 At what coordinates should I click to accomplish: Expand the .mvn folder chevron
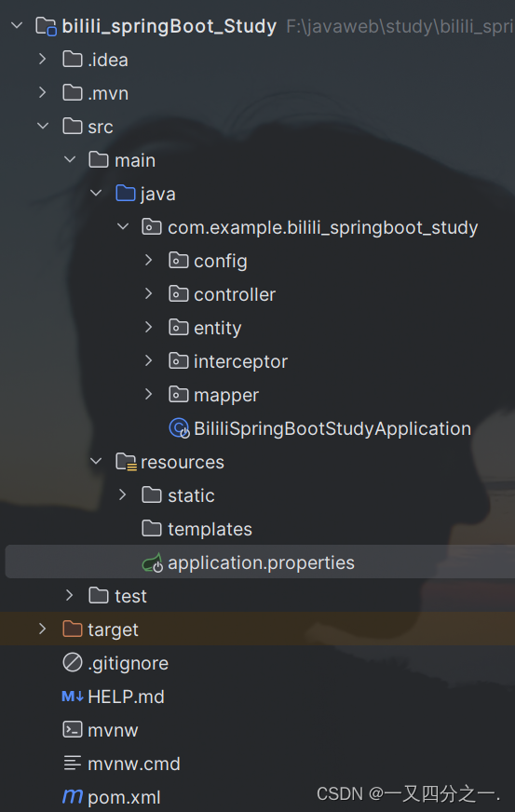(x=43, y=93)
